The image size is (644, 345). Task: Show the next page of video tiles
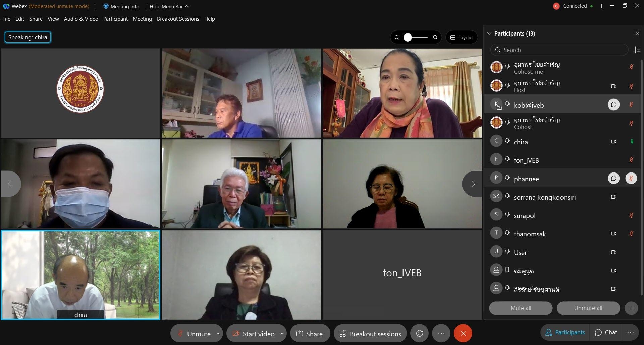[x=473, y=184]
